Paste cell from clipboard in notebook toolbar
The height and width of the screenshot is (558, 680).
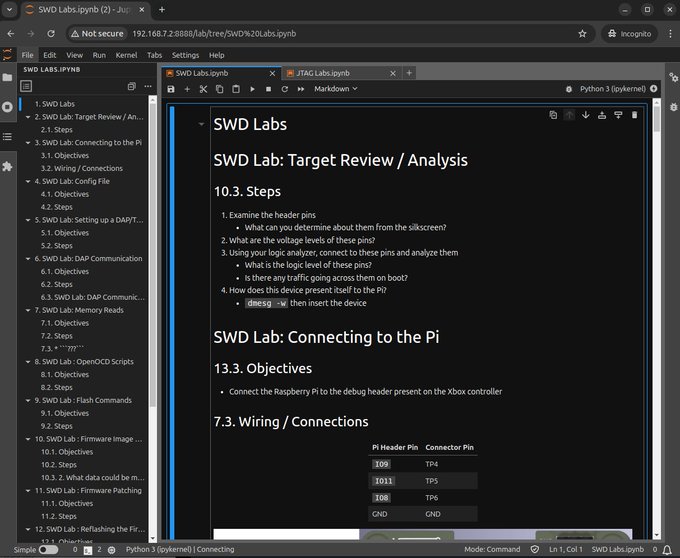[x=235, y=89]
